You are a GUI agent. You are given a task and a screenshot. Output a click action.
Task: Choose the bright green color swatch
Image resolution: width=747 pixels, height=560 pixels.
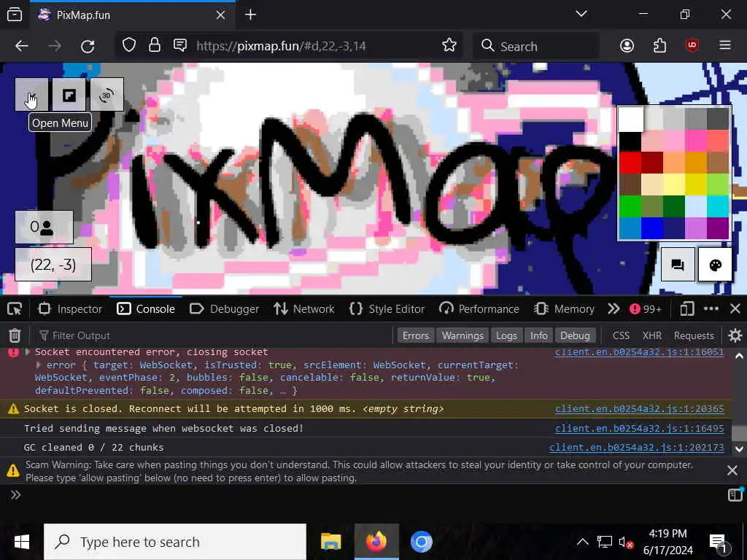point(630,206)
